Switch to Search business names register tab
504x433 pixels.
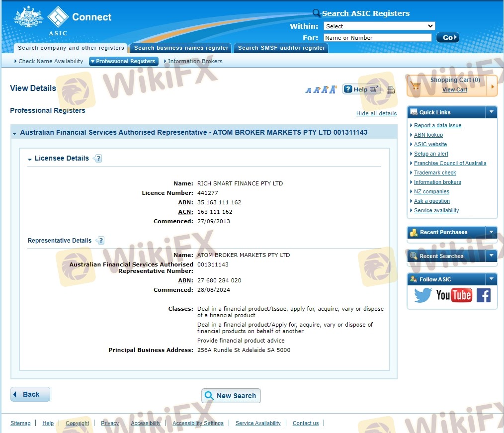coord(181,48)
